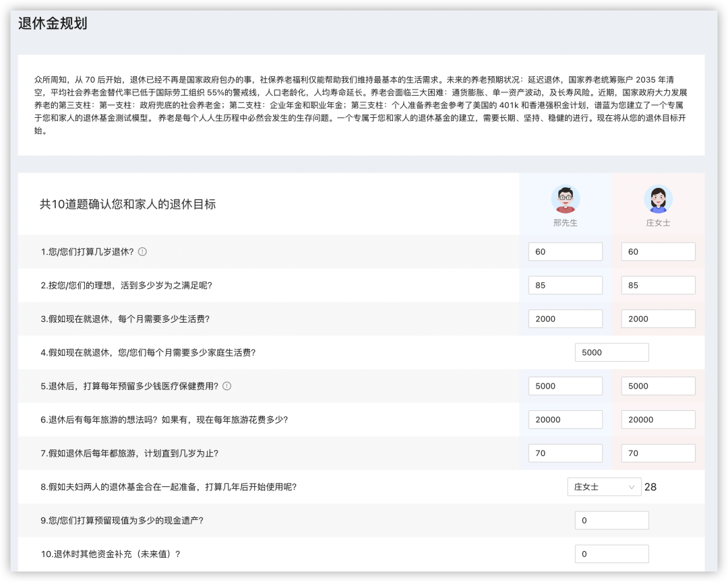Click 邢先生 yearly travel cost field 20000

[565, 420]
